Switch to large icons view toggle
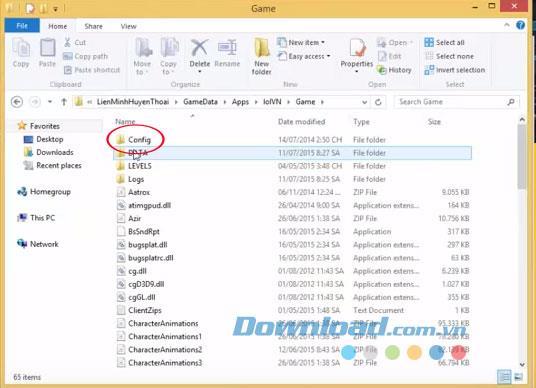Screen dimensions: 536x388 tap(518, 377)
